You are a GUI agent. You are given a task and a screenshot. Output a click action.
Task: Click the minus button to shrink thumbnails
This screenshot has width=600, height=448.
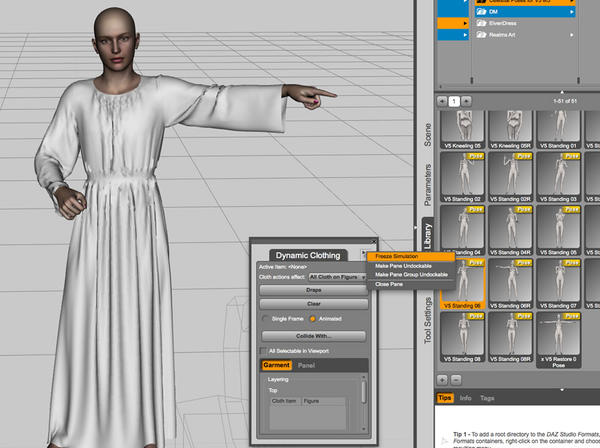[x=456, y=380]
